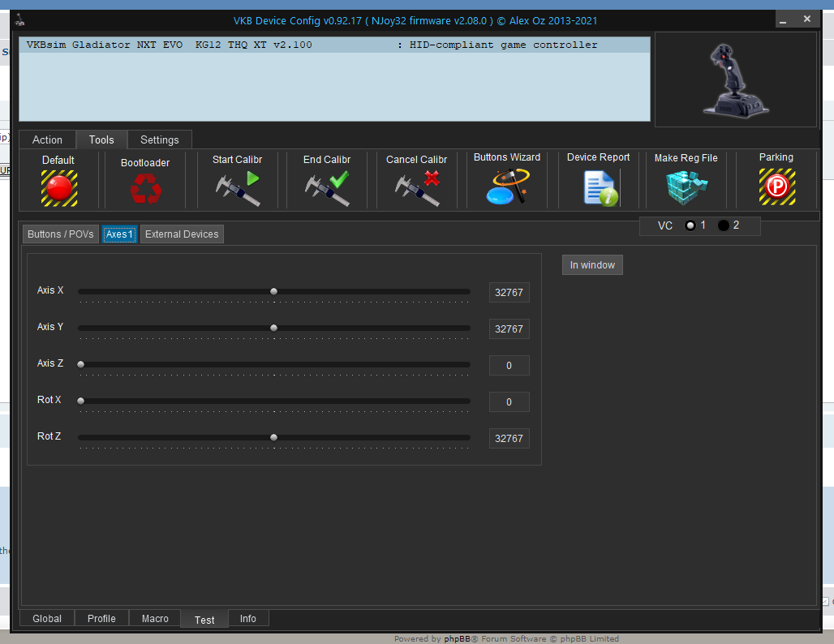Start calibration with Start Calibr icon
Image resolution: width=834 pixels, height=644 pixels.
237,188
